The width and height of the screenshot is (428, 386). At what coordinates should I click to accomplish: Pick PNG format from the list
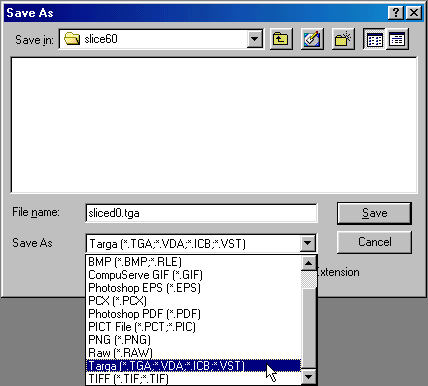[x=193, y=340]
